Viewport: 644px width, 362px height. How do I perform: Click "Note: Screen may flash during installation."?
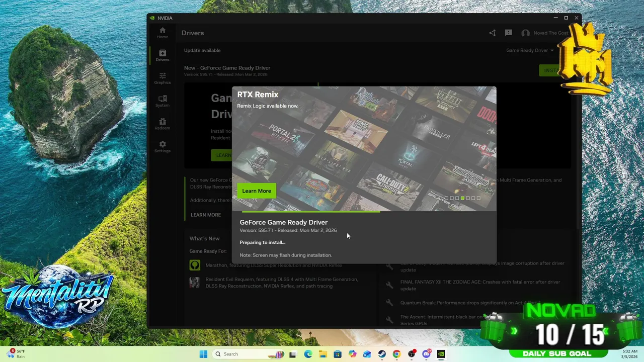click(x=286, y=255)
